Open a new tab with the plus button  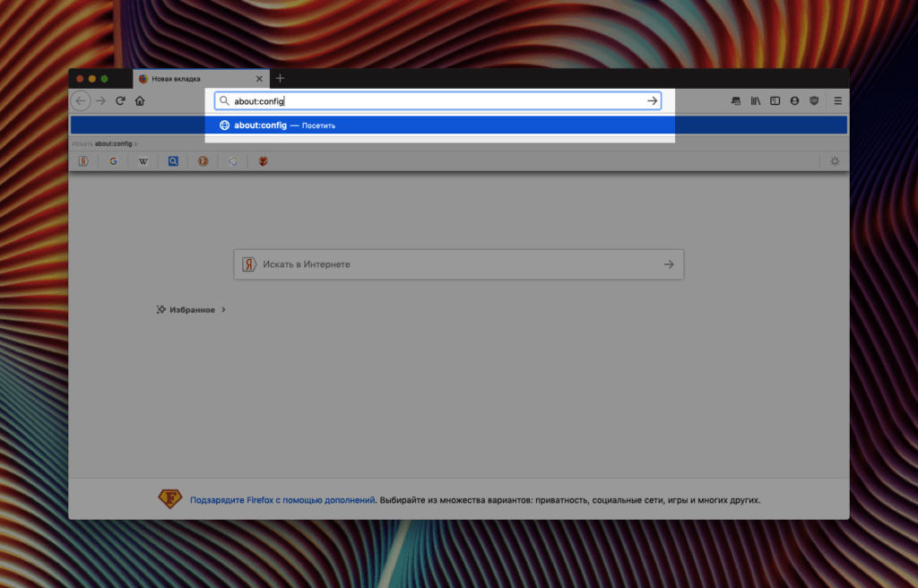[281, 78]
